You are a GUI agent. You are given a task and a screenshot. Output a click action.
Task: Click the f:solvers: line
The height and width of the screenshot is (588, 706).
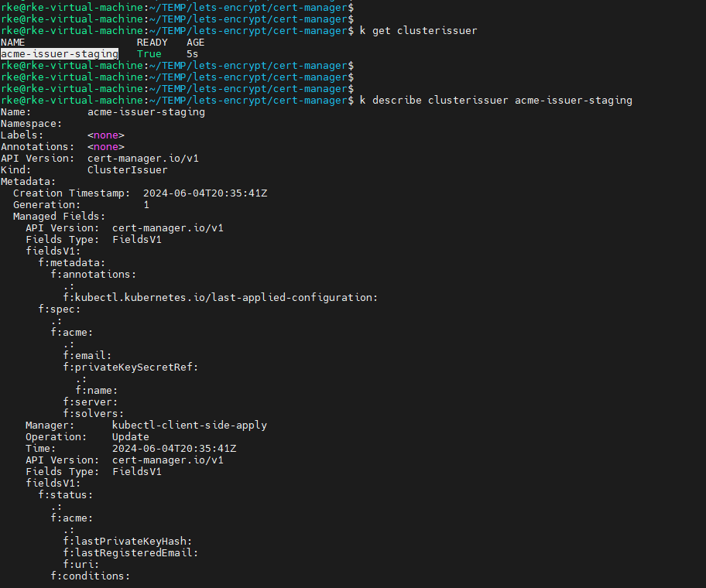click(93, 414)
